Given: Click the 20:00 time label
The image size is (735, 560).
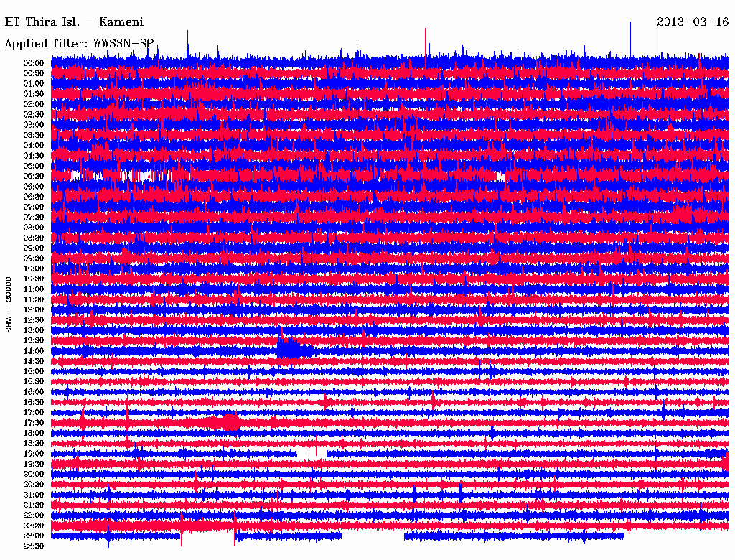Looking at the screenshot, I should click(x=34, y=474).
